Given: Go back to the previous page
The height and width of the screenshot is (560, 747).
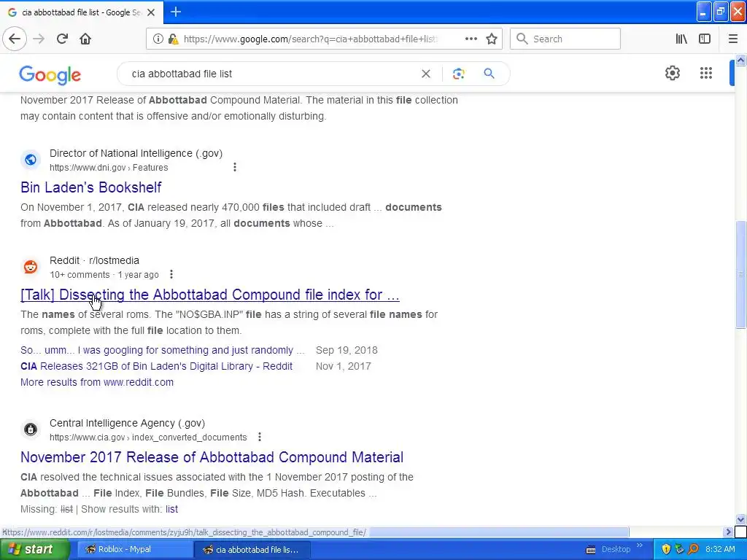Looking at the screenshot, I should tap(15, 39).
